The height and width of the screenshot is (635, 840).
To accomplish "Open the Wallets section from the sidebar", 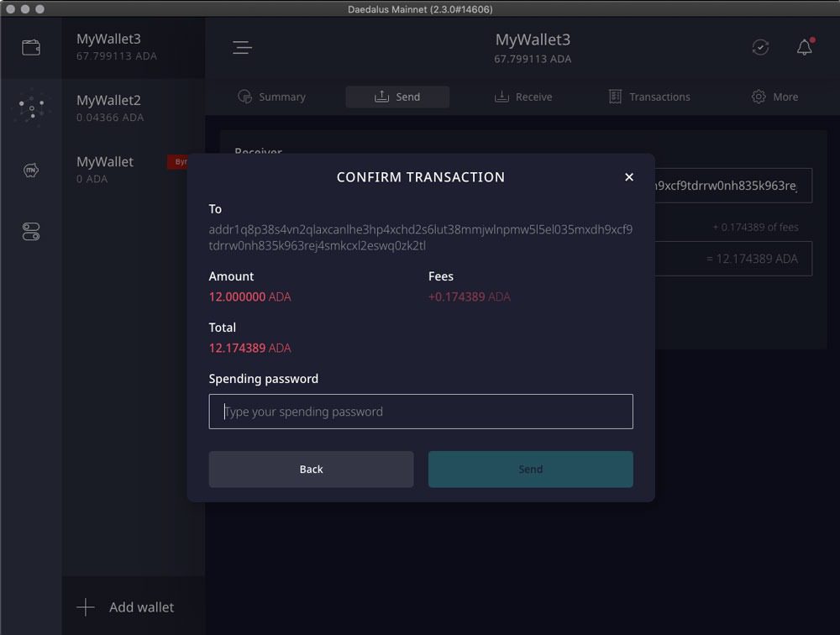I will pyautogui.click(x=30, y=47).
